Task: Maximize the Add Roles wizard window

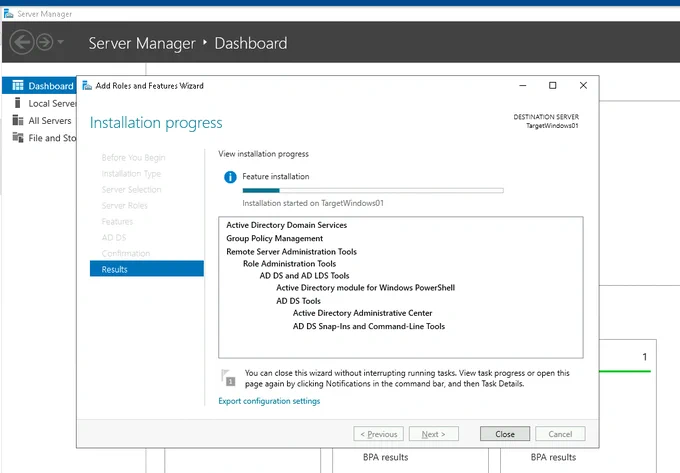Action: click(552, 85)
